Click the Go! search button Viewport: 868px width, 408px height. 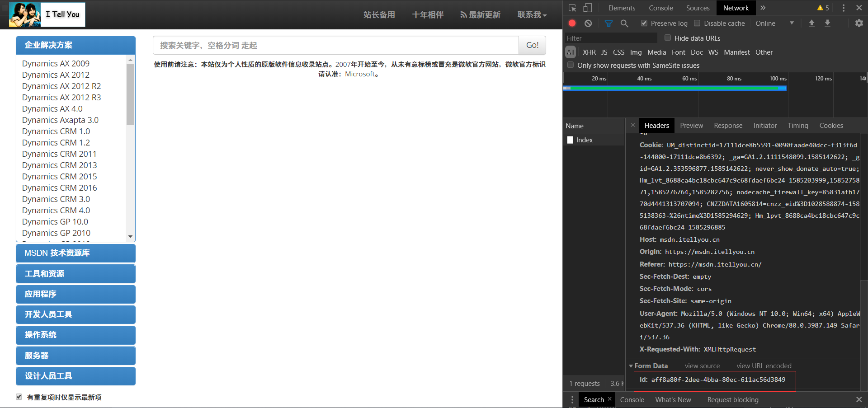click(x=532, y=45)
